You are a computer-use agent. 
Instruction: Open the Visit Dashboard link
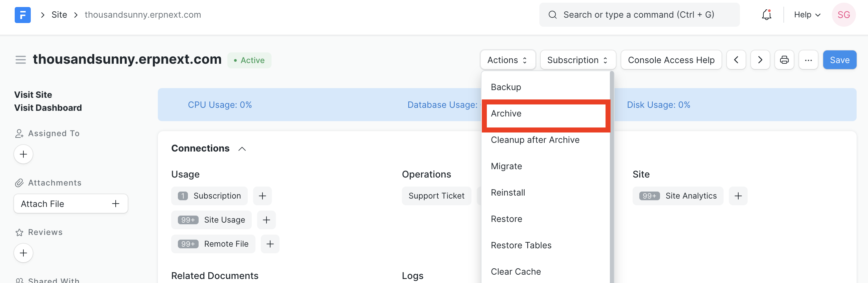tap(48, 108)
